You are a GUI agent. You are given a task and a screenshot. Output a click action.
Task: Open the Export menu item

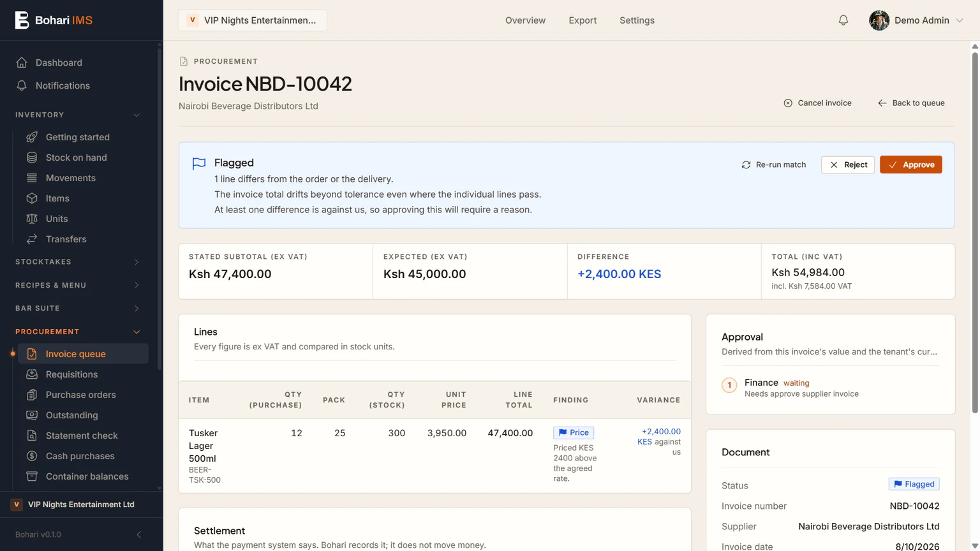583,20
